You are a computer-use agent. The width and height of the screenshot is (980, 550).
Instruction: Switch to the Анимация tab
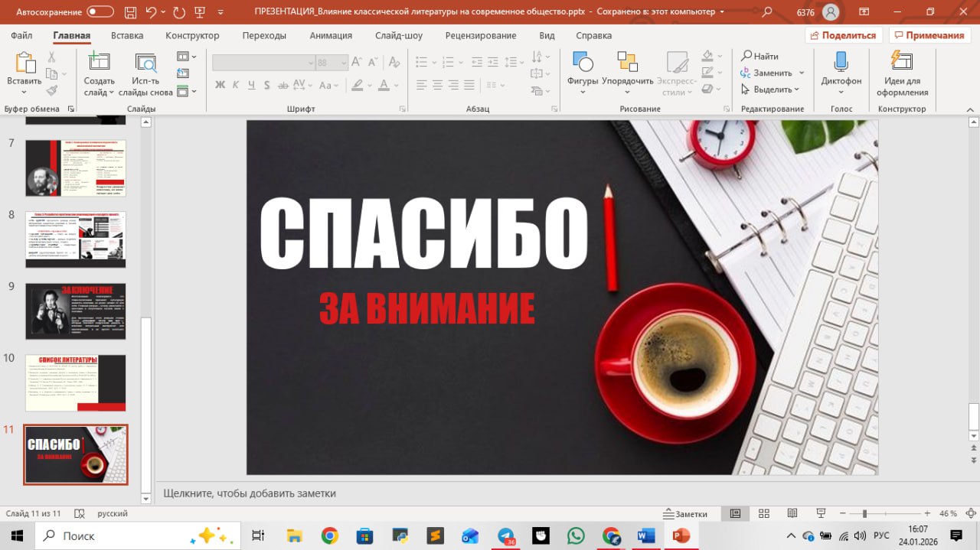pos(331,35)
